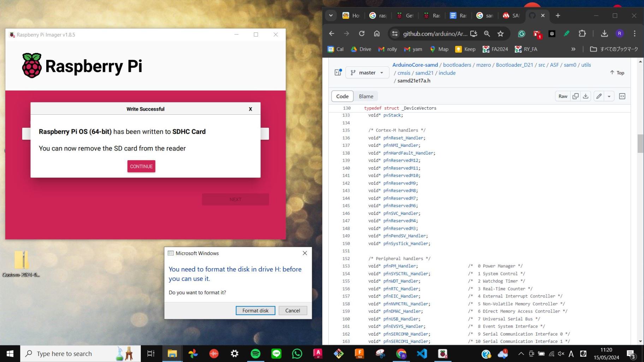
Task: Click Format disk button
Action: point(255,310)
